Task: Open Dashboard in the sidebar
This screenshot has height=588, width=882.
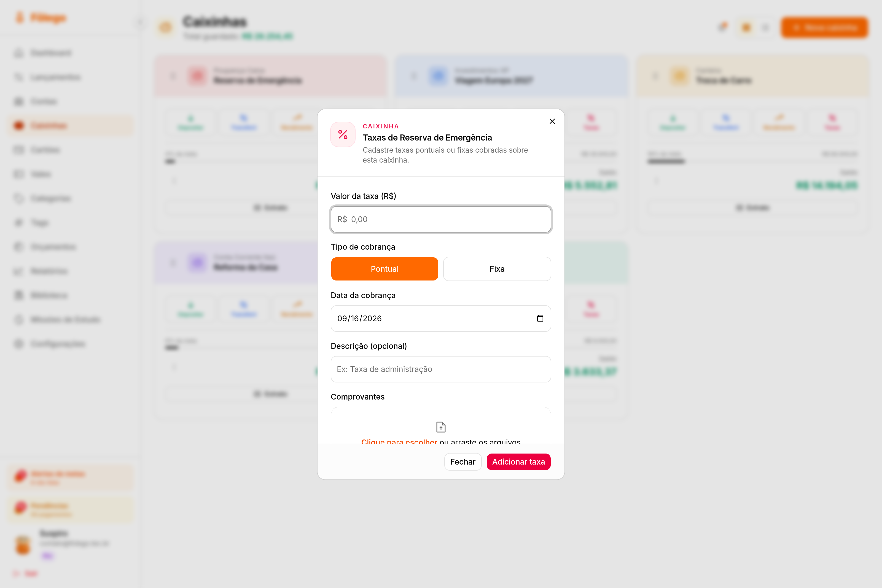Action: pos(51,53)
